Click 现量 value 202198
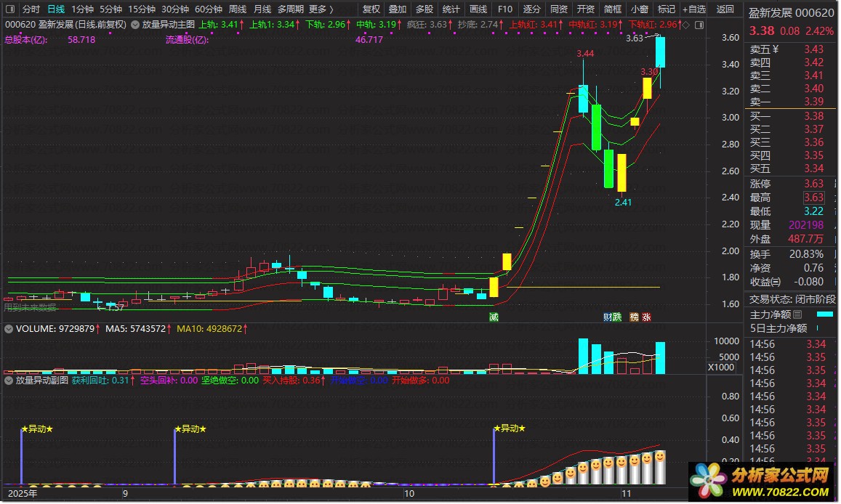 pos(805,225)
